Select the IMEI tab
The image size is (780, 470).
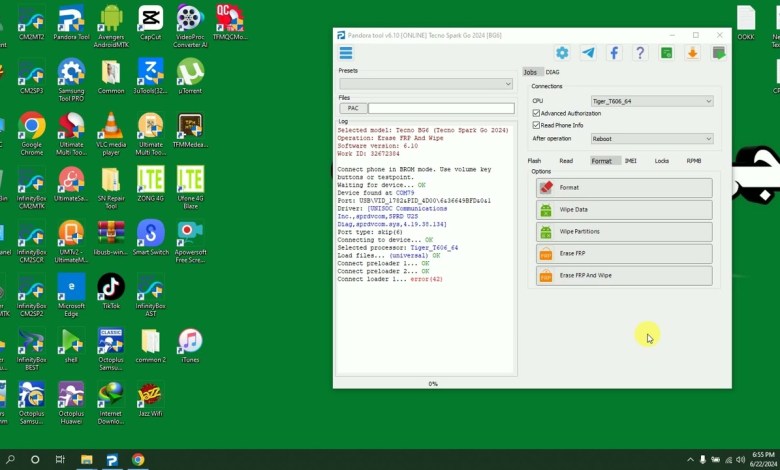pyautogui.click(x=631, y=161)
